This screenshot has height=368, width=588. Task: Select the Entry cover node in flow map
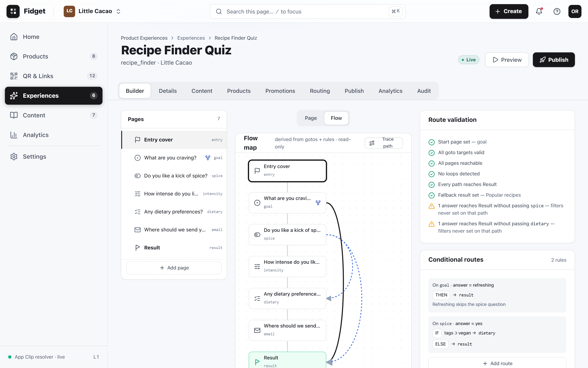pyautogui.click(x=287, y=171)
